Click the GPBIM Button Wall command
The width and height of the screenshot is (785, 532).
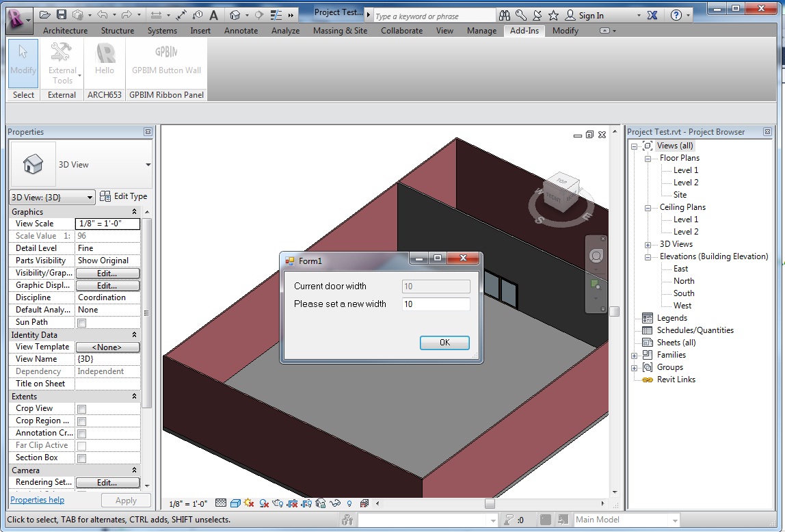tap(166, 59)
